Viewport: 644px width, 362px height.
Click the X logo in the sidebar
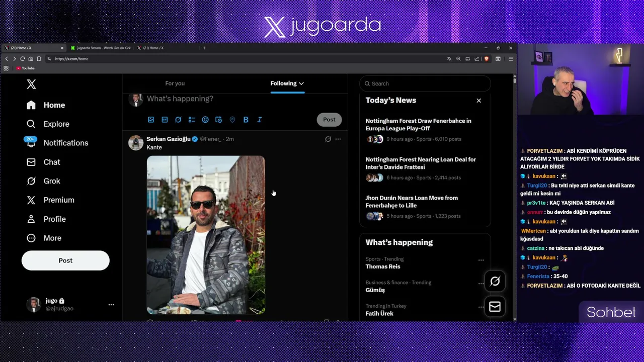(x=31, y=84)
